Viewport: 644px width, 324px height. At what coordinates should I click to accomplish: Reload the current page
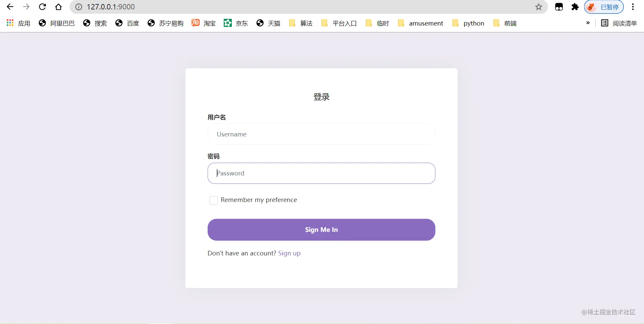[x=42, y=7]
